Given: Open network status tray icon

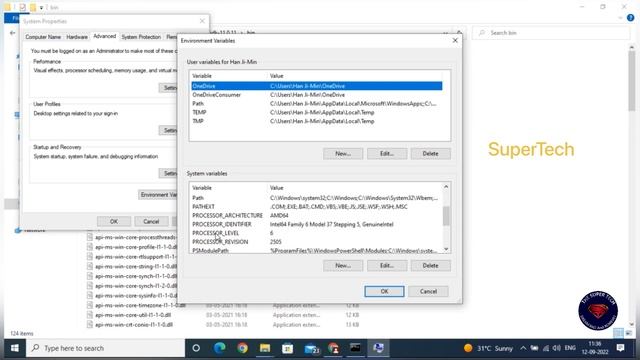Looking at the screenshot, I should (x=546, y=348).
